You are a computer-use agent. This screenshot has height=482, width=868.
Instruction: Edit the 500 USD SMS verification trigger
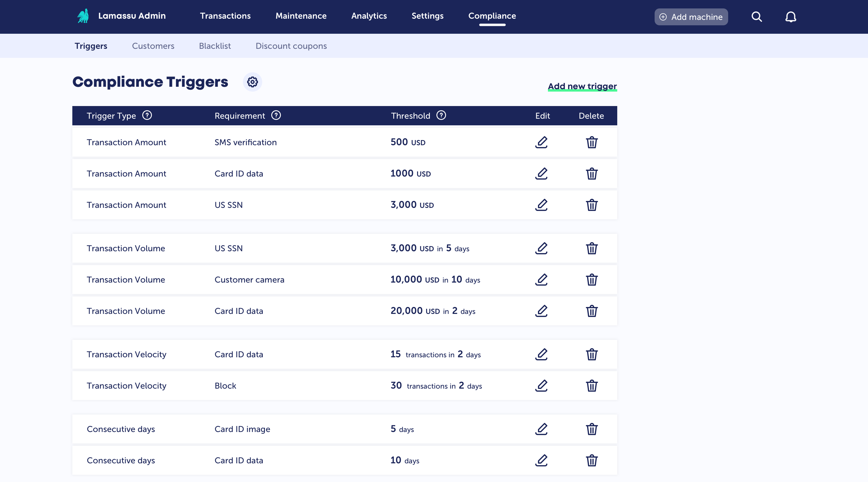point(541,142)
